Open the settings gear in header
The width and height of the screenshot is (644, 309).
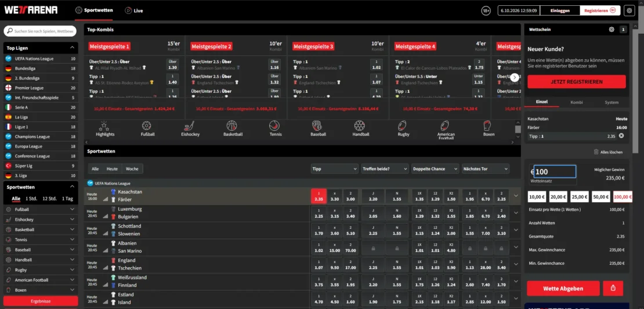point(629,10)
